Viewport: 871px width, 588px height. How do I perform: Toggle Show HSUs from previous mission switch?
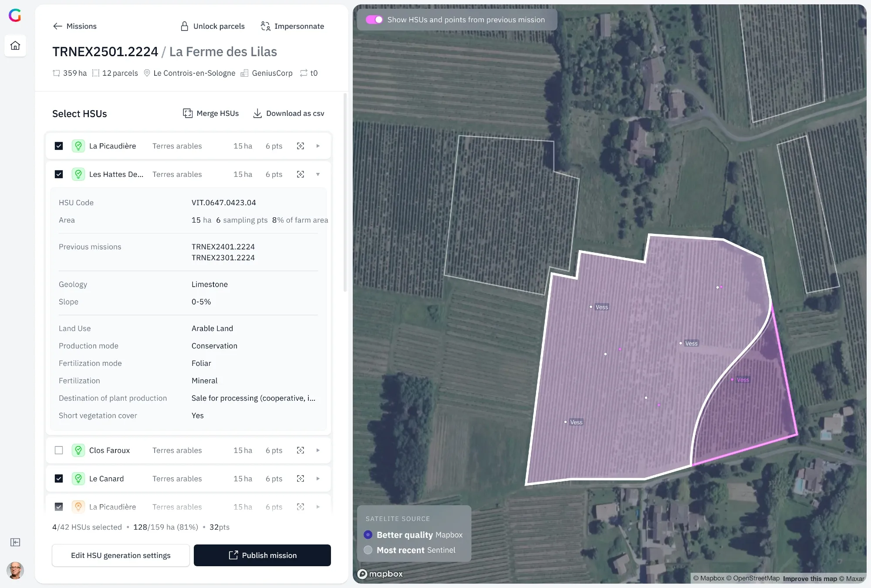click(x=375, y=20)
